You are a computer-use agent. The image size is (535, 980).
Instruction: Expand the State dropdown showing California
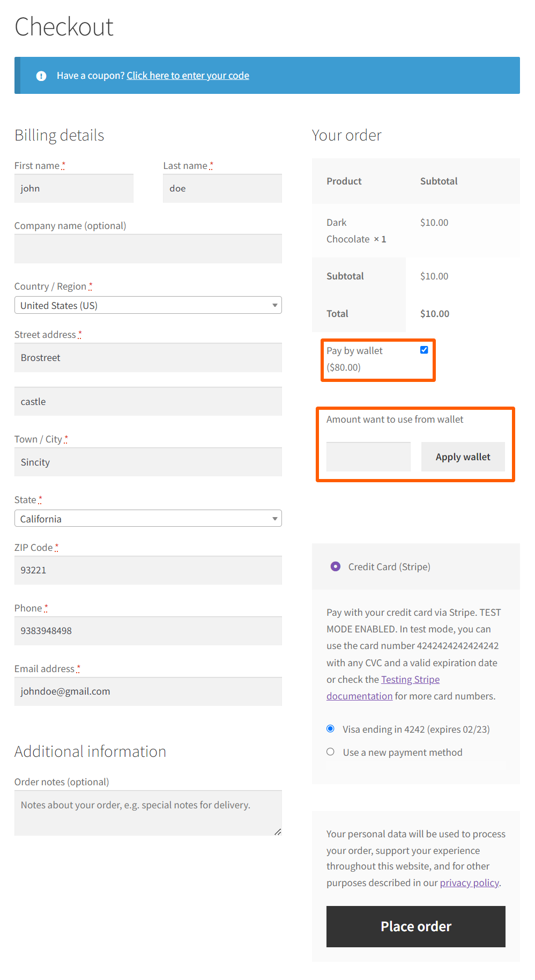(148, 519)
